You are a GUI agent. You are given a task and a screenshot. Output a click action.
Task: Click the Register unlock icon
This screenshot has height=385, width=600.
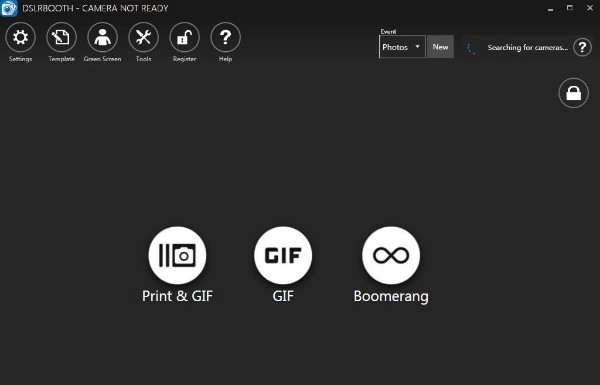pyautogui.click(x=184, y=38)
